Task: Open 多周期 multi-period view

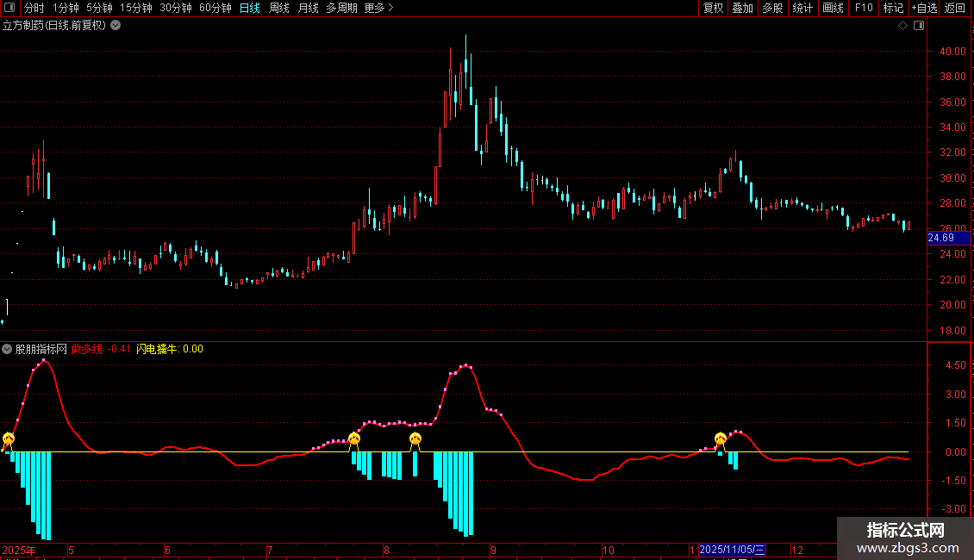Action: 341,8
